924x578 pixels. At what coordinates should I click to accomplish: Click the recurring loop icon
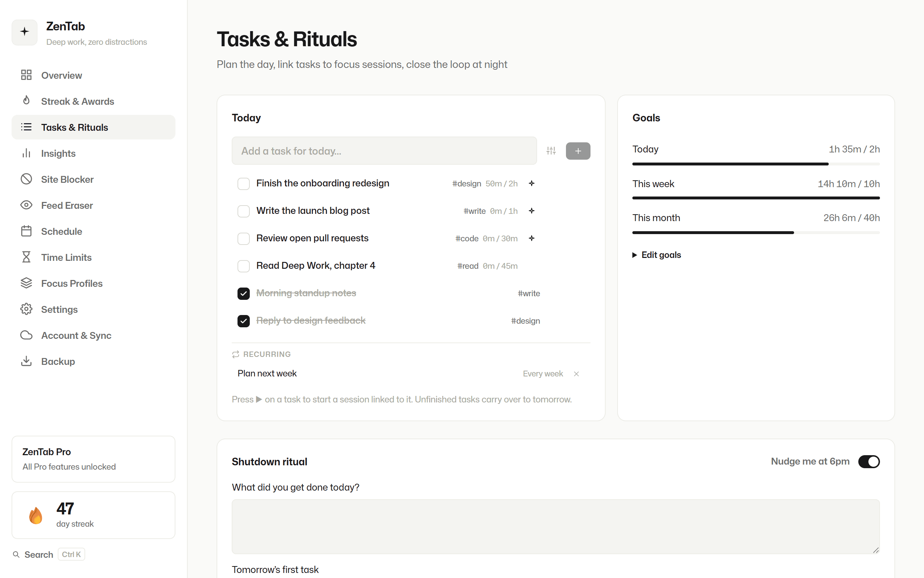(236, 354)
